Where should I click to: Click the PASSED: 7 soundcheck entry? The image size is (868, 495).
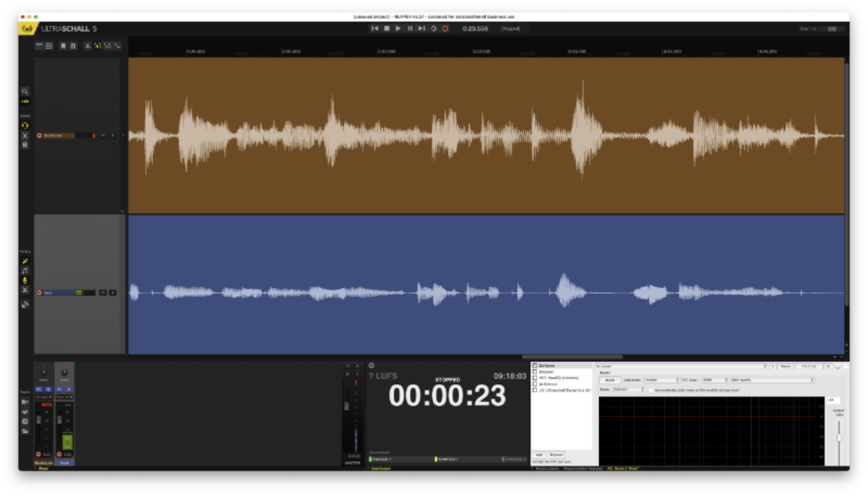381,459
